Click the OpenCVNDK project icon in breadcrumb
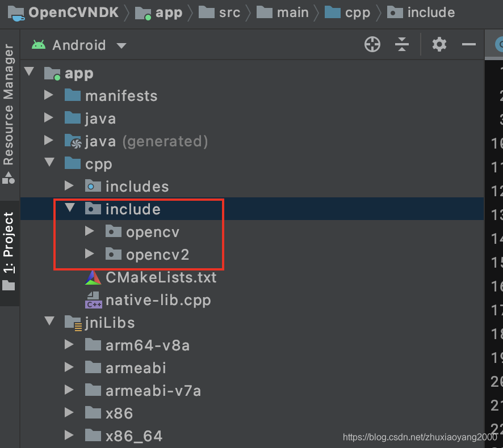The image size is (503, 448). [16, 14]
